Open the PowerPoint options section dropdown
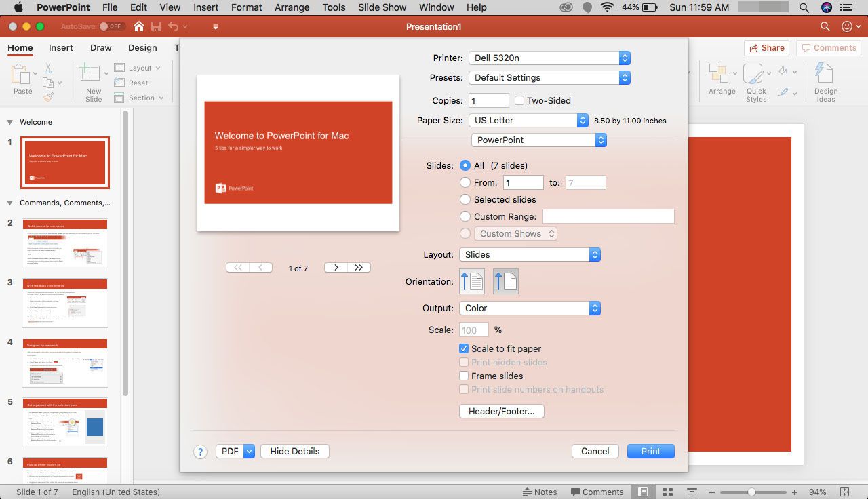Image resolution: width=868 pixels, height=499 pixels. [x=538, y=140]
